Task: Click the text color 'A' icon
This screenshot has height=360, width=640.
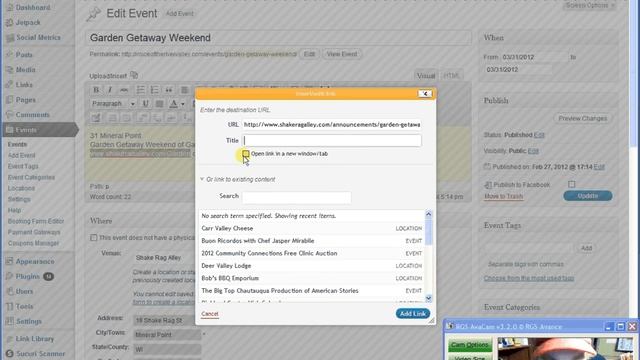Action: pyautogui.click(x=173, y=104)
